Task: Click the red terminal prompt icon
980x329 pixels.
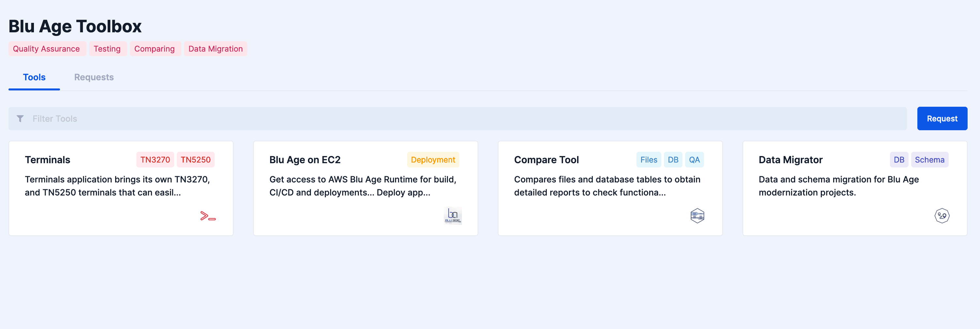Action: point(208,216)
